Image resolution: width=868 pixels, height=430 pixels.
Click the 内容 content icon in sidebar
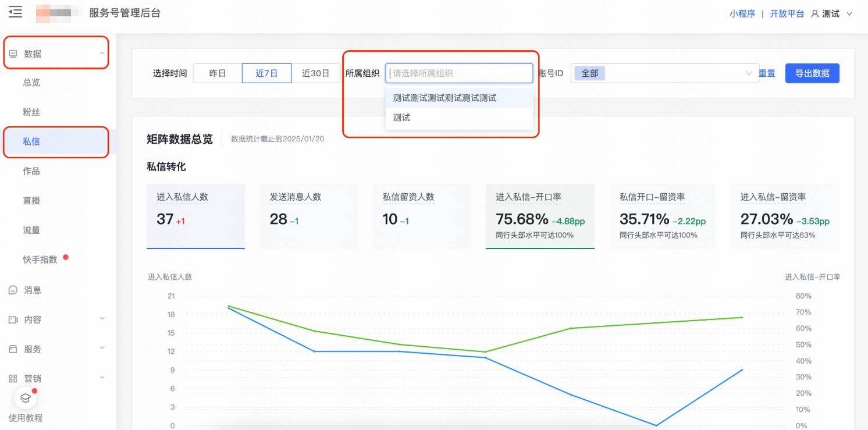click(x=14, y=319)
